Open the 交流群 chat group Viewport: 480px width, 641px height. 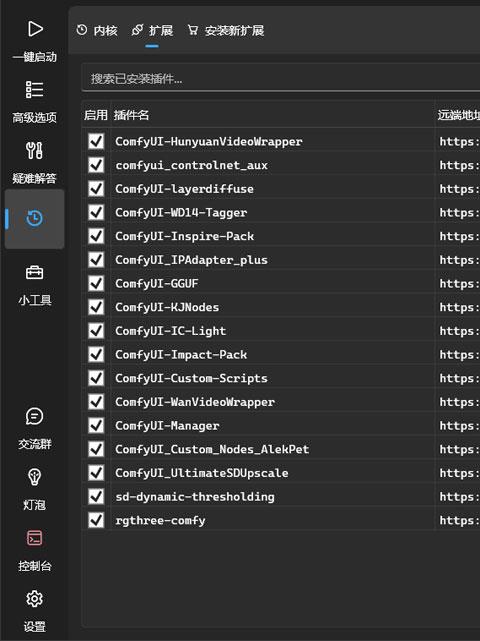pos(34,428)
